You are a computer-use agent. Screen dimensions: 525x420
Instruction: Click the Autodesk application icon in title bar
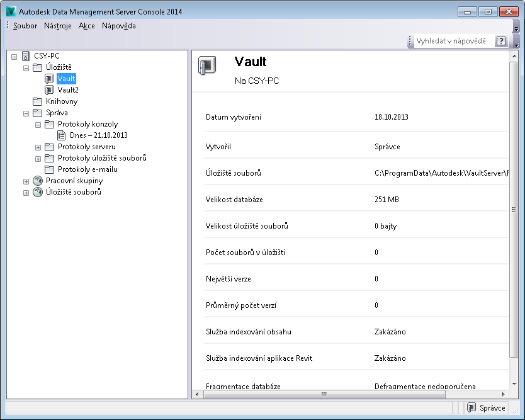tap(11, 12)
